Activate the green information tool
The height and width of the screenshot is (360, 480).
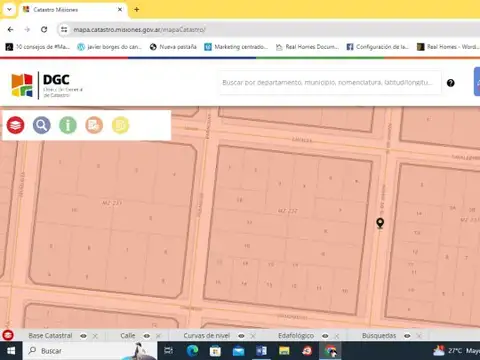(68, 125)
